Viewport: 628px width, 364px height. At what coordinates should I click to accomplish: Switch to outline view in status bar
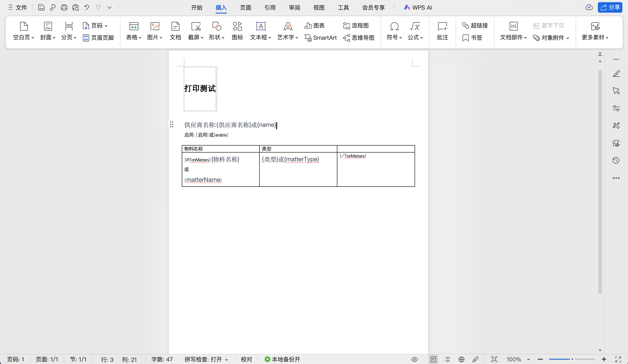[447, 359]
